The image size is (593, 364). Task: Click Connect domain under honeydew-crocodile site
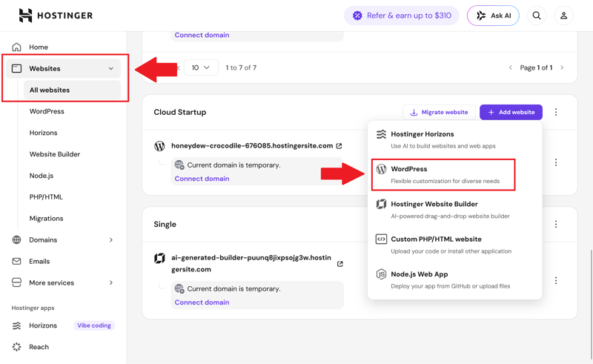(x=202, y=179)
